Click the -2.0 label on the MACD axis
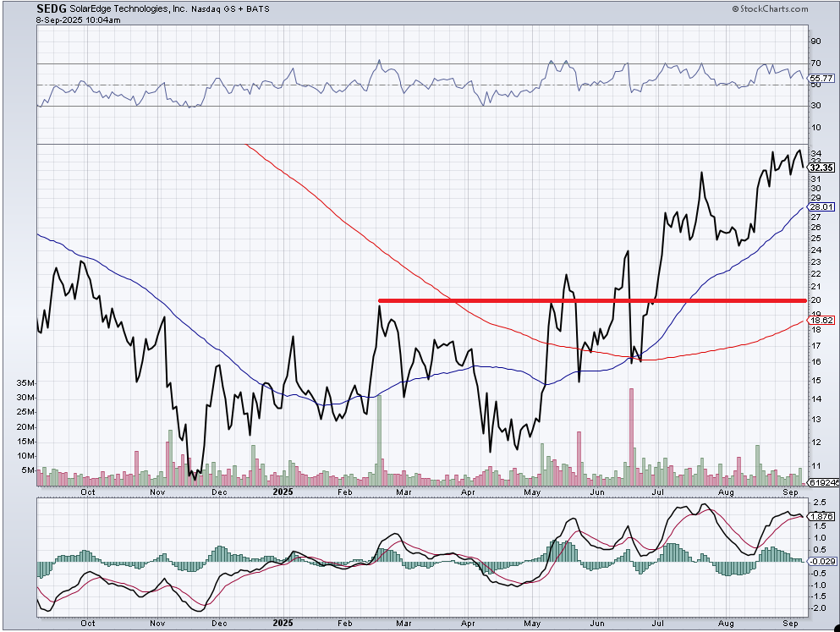Viewport: 840px width, 632px height. click(x=819, y=608)
